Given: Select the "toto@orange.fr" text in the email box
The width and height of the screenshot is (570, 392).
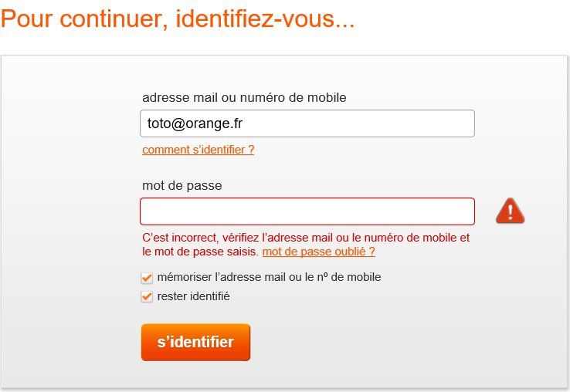Looking at the screenshot, I should click(195, 123).
